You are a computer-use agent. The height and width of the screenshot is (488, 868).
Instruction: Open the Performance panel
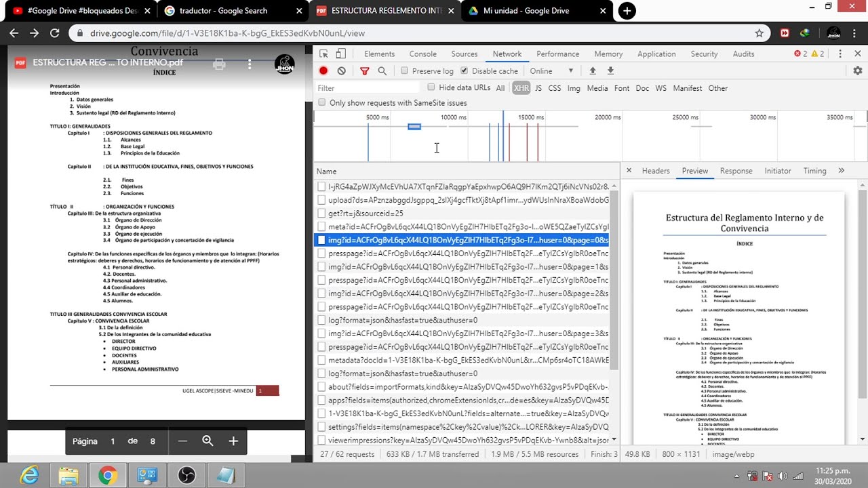[x=558, y=54]
